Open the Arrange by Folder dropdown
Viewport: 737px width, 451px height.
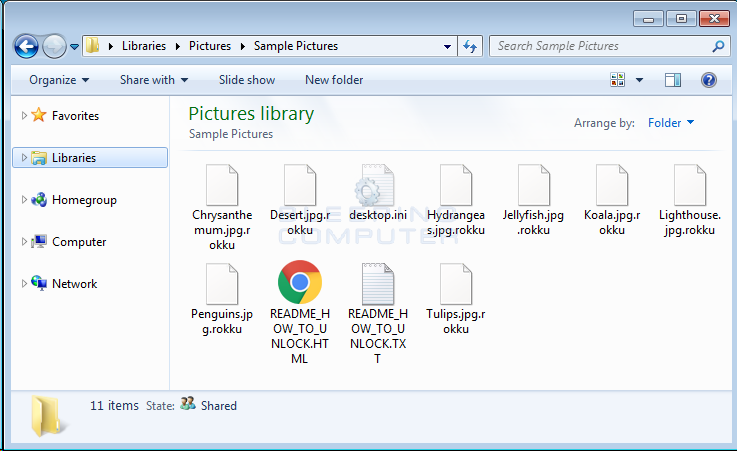pos(671,123)
